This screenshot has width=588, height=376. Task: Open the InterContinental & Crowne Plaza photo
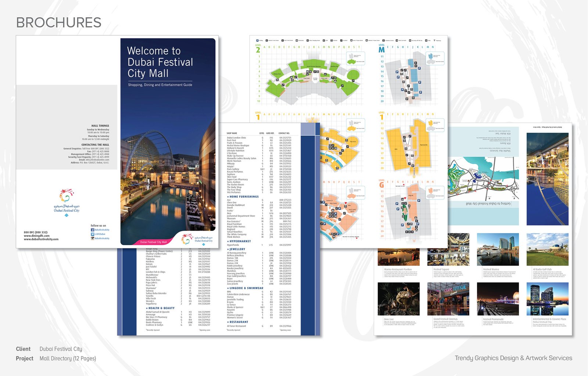[548, 299]
